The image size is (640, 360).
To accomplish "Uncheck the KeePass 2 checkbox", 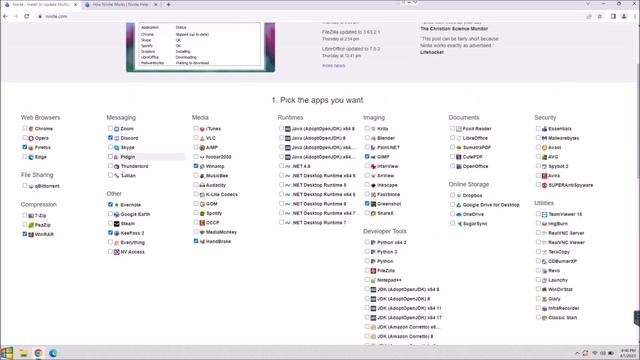I will 110,233.
